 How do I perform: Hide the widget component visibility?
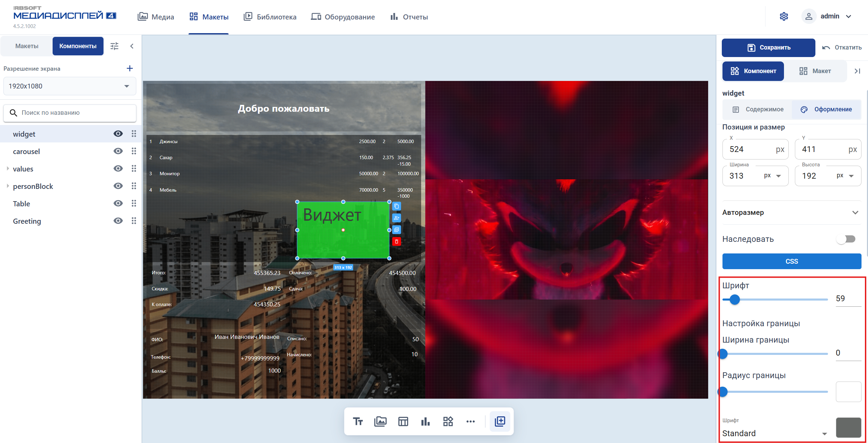tap(118, 134)
